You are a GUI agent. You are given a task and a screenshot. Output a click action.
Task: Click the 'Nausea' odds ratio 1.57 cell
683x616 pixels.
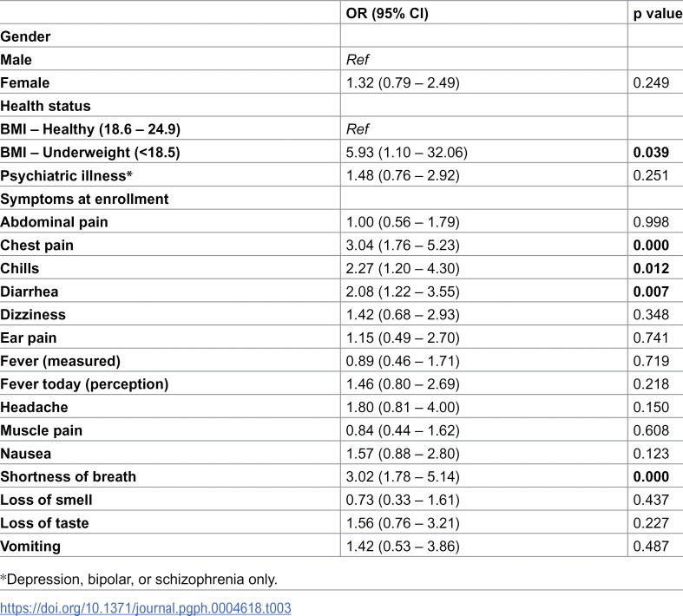point(403,454)
